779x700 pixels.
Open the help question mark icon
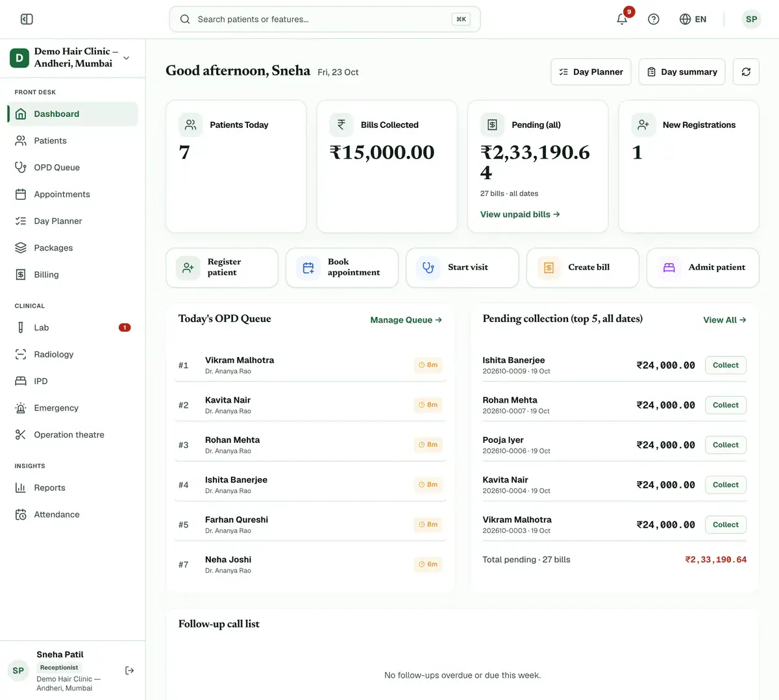[x=654, y=19]
